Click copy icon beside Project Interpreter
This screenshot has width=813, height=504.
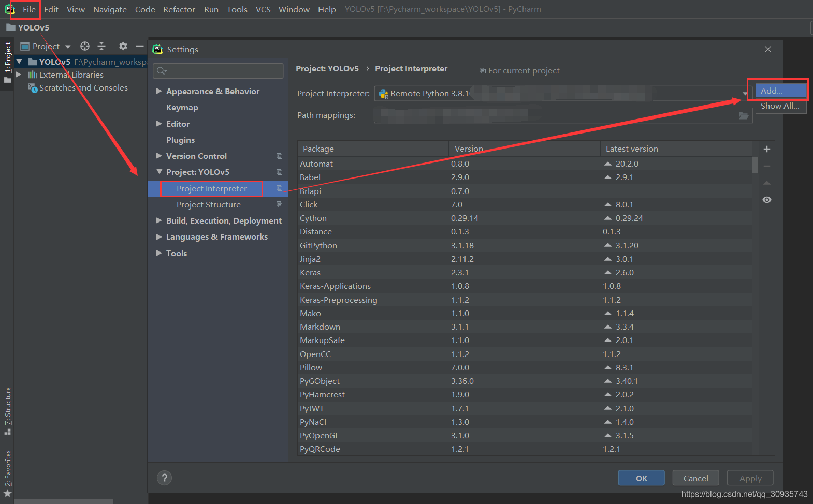pyautogui.click(x=279, y=188)
